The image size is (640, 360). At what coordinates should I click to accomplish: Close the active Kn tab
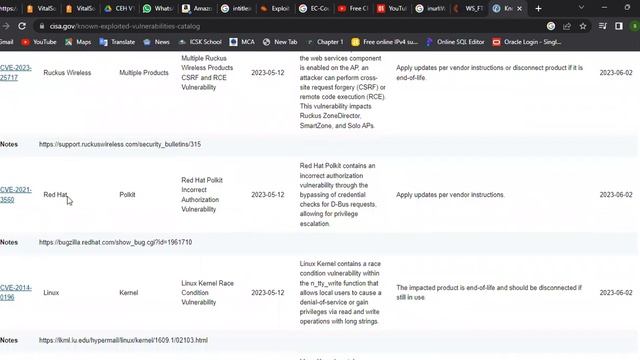(519, 8)
